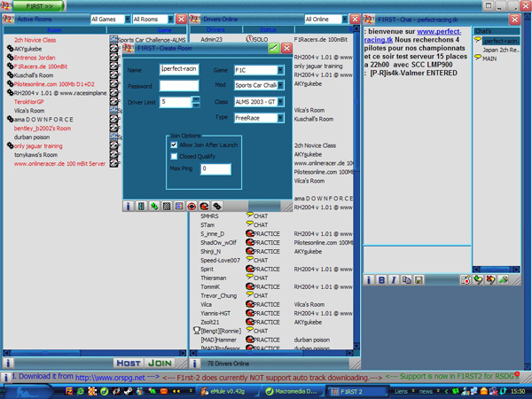Click the JOIN button

pyautogui.click(x=160, y=363)
